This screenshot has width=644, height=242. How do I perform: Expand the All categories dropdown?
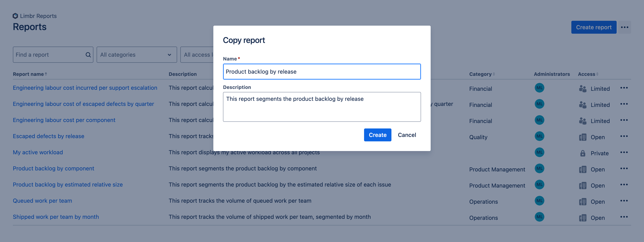(x=137, y=55)
